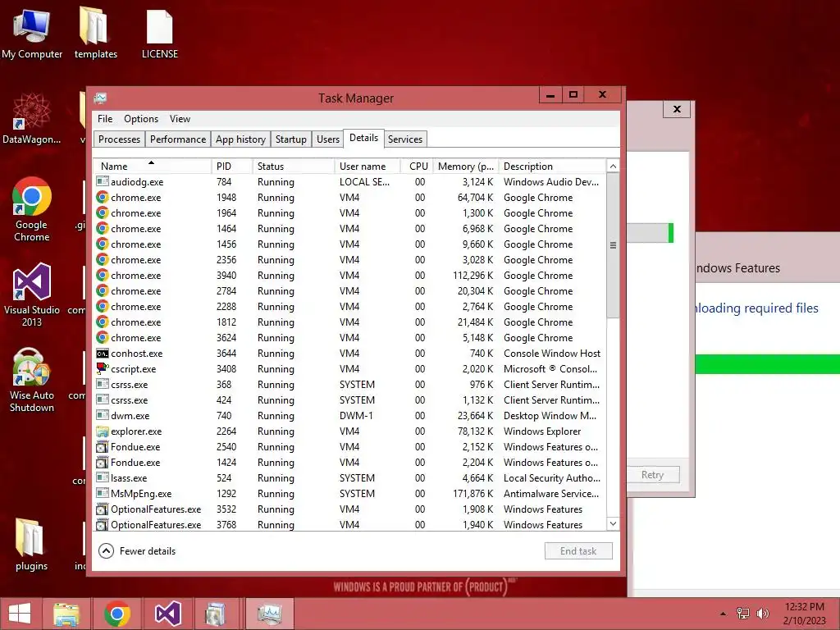Image resolution: width=840 pixels, height=630 pixels.
Task: Switch to the Processes tab
Action: [119, 139]
